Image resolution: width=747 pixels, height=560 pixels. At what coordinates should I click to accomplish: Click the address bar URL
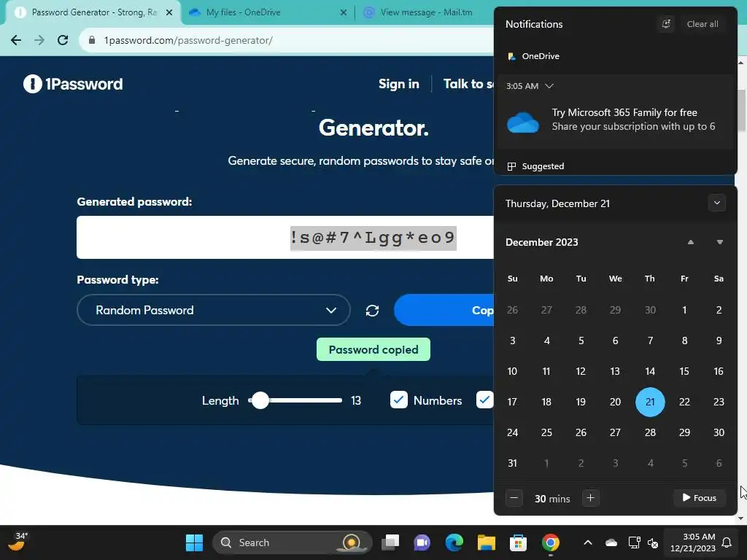point(188,41)
